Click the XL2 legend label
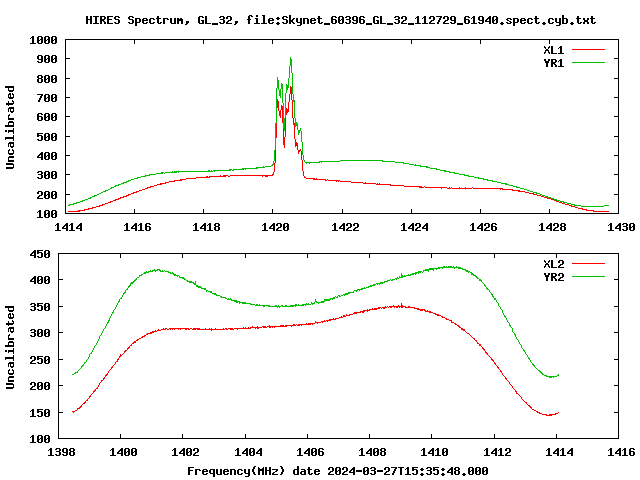This screenshot has width=640, height=480. (x=553, y=264)
